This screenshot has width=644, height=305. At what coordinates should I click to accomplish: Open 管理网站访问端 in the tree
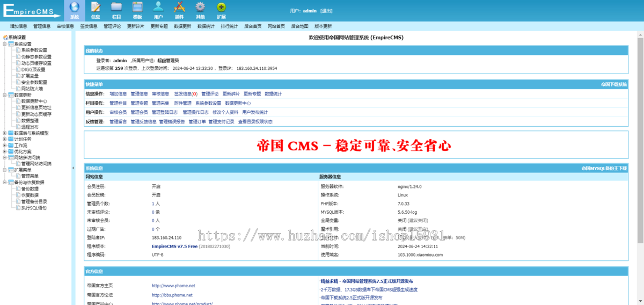pyautogui.click(x=36, y=164)
